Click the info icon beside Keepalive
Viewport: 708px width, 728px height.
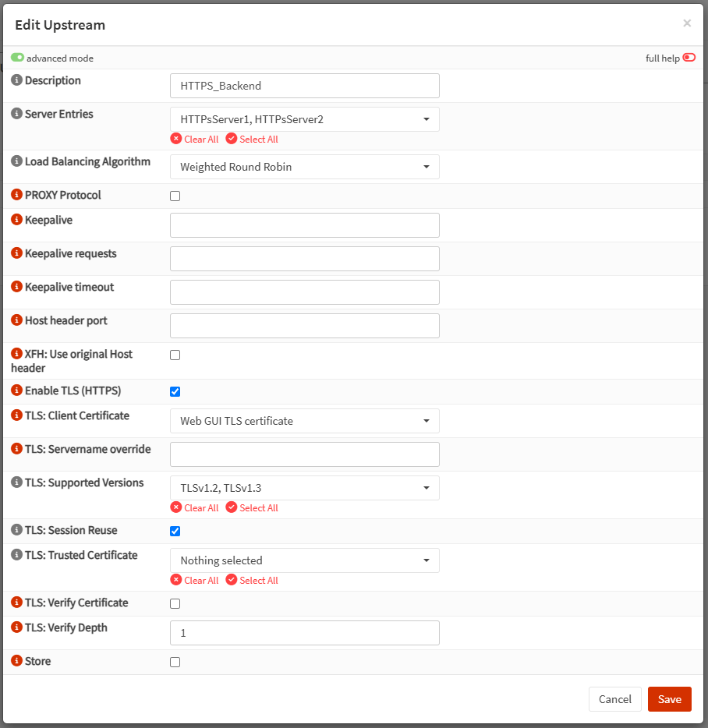[16, 221]
